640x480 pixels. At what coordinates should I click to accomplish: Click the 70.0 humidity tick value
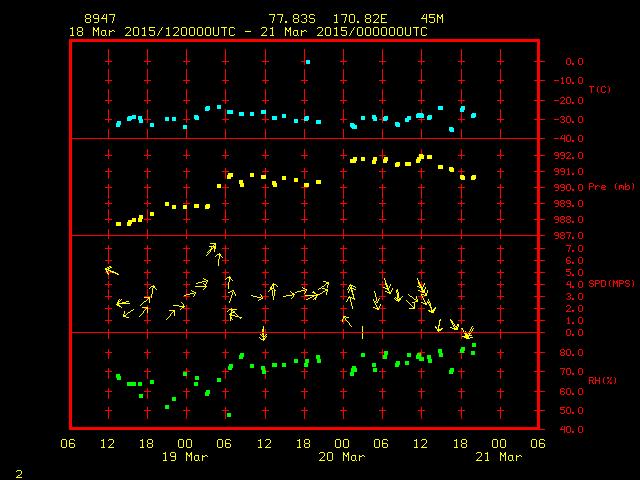571,372
